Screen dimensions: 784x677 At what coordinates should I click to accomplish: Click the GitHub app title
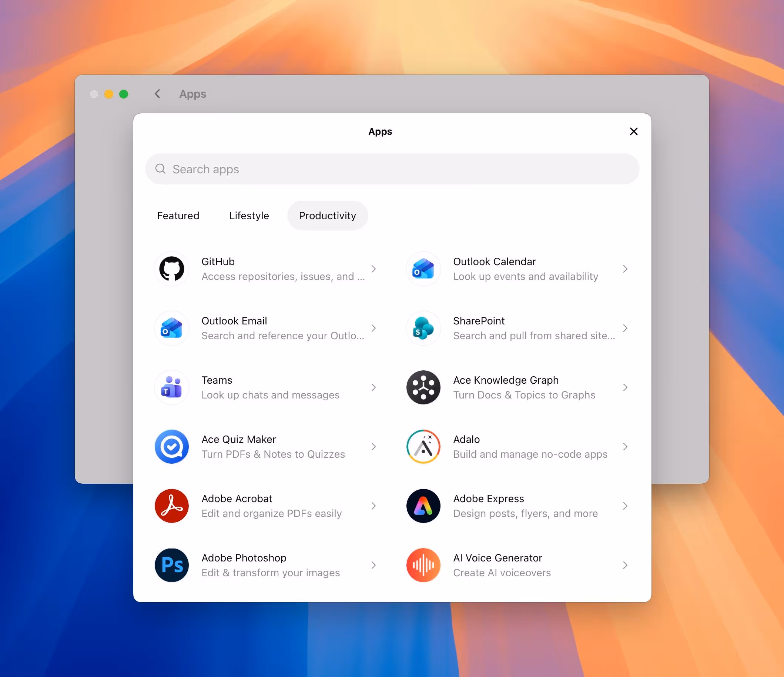pyautogui.click(x=218, y=261)
